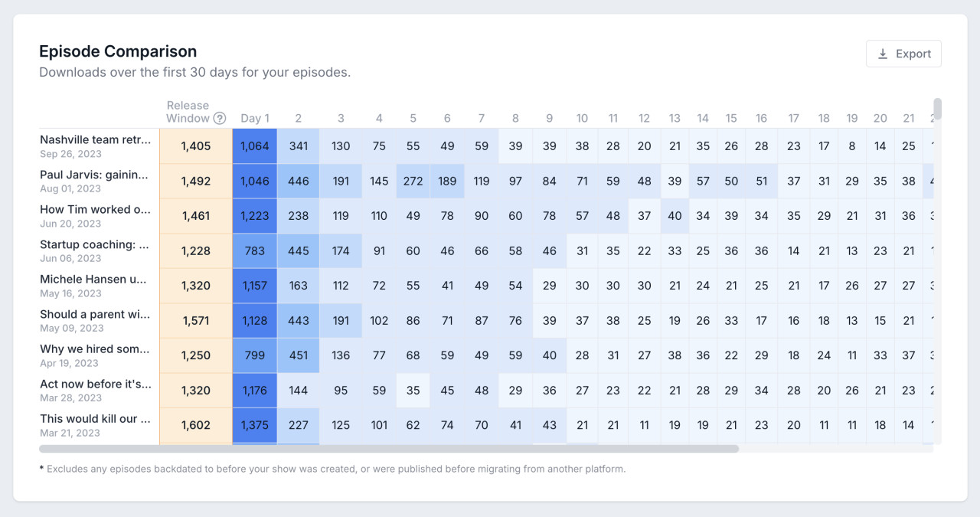The height and width of the screenshot is (517, 980).
Task: Click the 1,375 Day 1 cell
Action: 255,425
